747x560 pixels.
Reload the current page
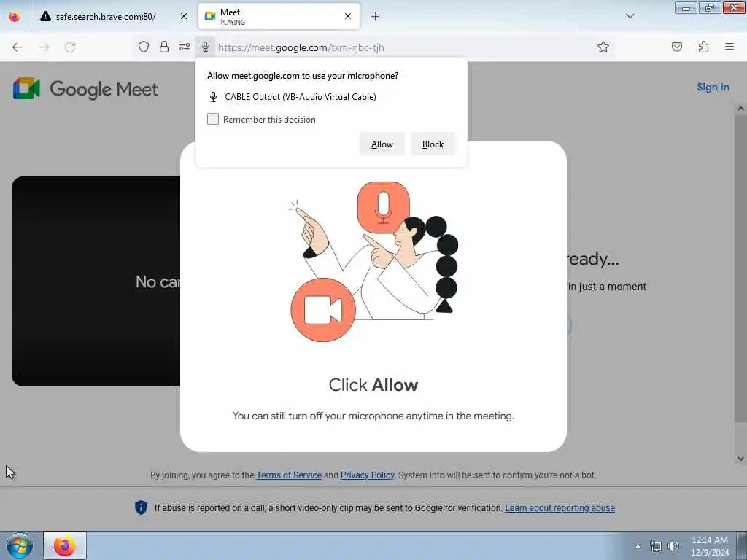click(x=70, y=47)
